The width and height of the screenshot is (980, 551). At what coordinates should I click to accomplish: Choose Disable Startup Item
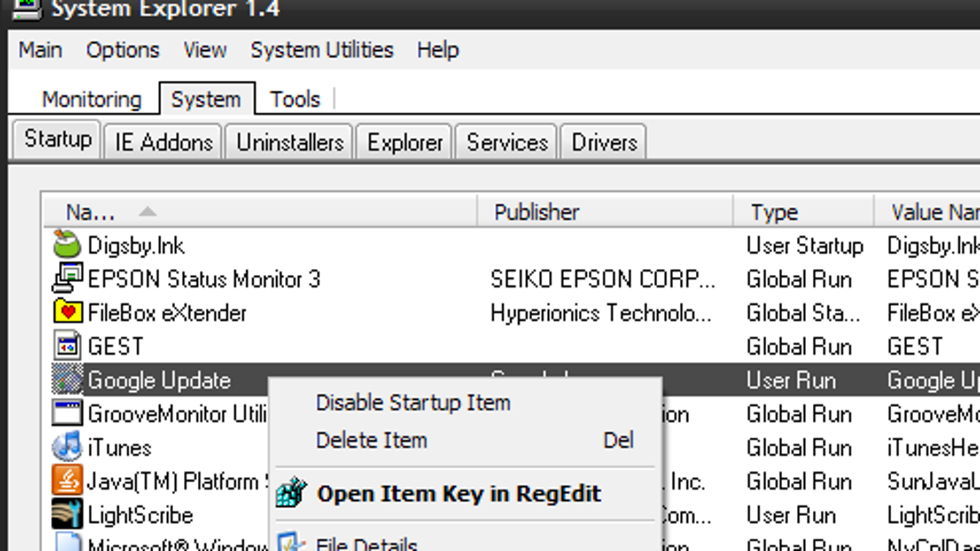click(x=413, y=402)
